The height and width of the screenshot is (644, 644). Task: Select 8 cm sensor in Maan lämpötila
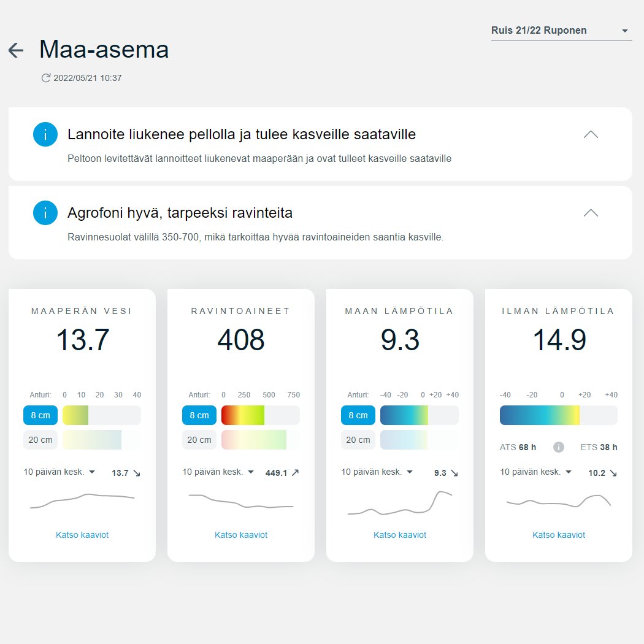click(x=358, y=415)
